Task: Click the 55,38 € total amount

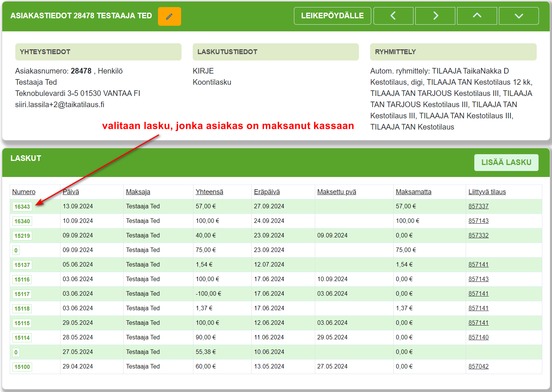Action: tap(206, 352)
